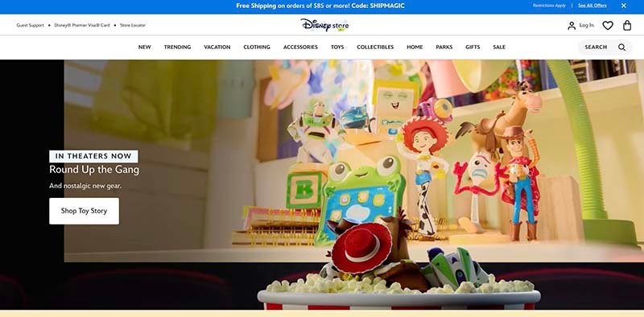Image resolution: width=644 pixels, height=317 pixels.
Task: Open the Disney Premier Visa Card link
Action: tap(82, 26)
